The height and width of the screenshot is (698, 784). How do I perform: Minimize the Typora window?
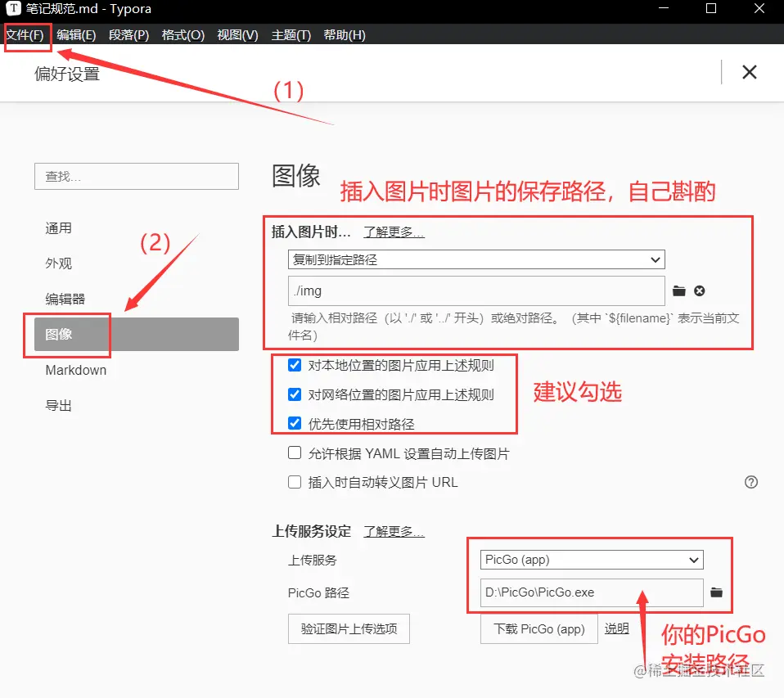tap(664, 8)
